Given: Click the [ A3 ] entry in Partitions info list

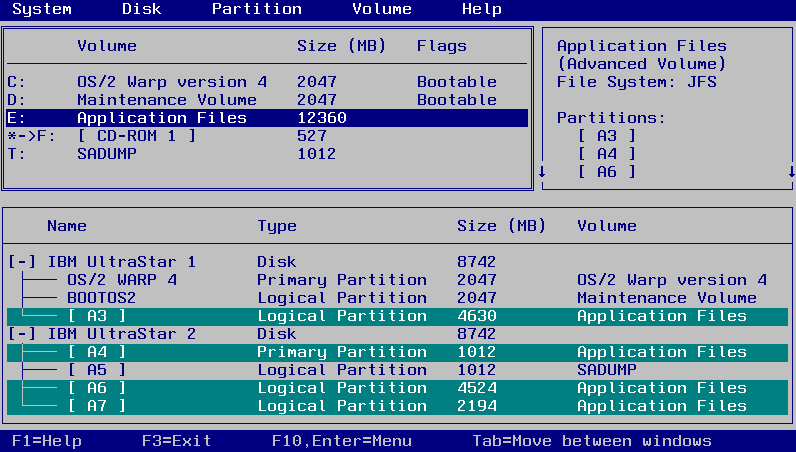Looking at the screenshot, I should (x=607, y=136).
